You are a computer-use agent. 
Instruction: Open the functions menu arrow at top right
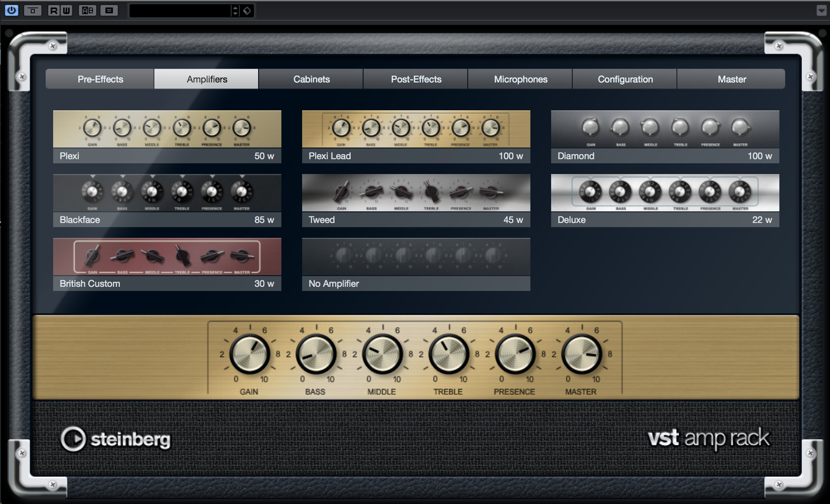tap(822, 10)
